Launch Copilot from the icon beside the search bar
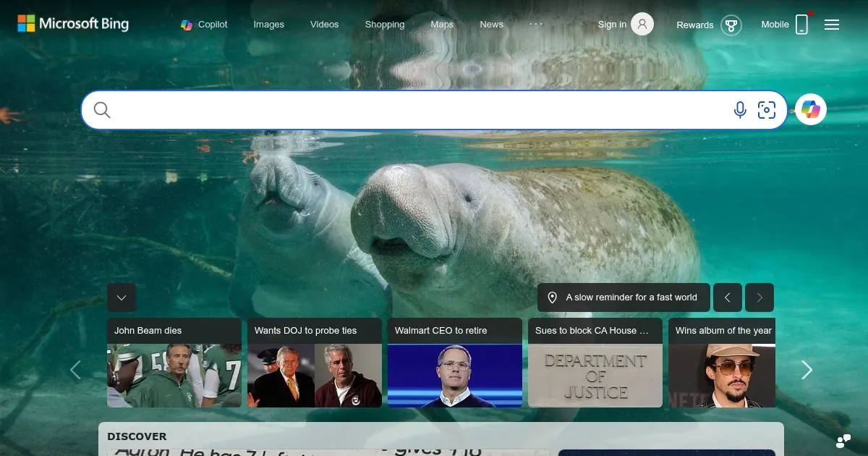The image size is (868, 456). (x=810, y=109)
